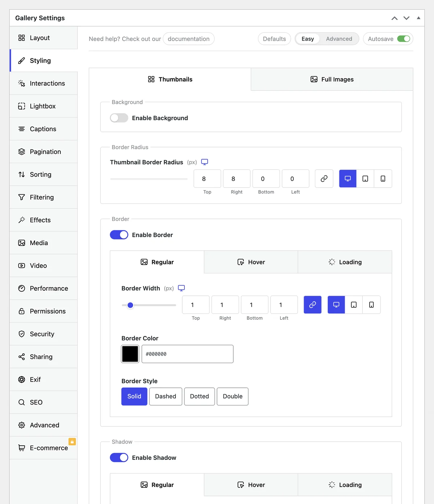Open the Captions settings section

pos(43,129)
